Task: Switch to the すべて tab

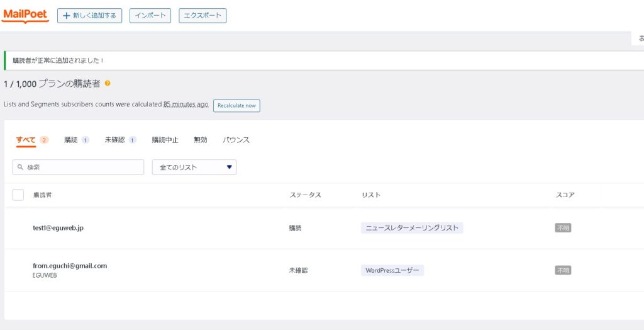Action: [x=26, y=140]
